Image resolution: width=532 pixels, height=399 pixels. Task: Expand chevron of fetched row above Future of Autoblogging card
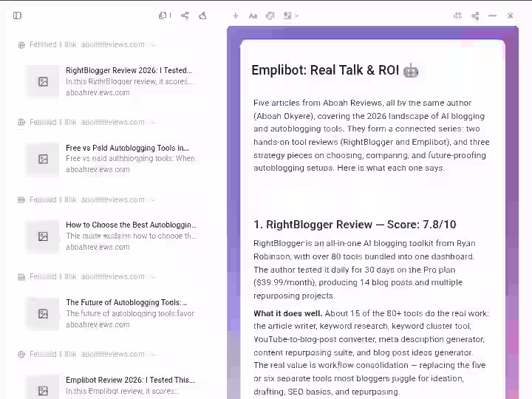pyautogui.click(x=153, y=277)
